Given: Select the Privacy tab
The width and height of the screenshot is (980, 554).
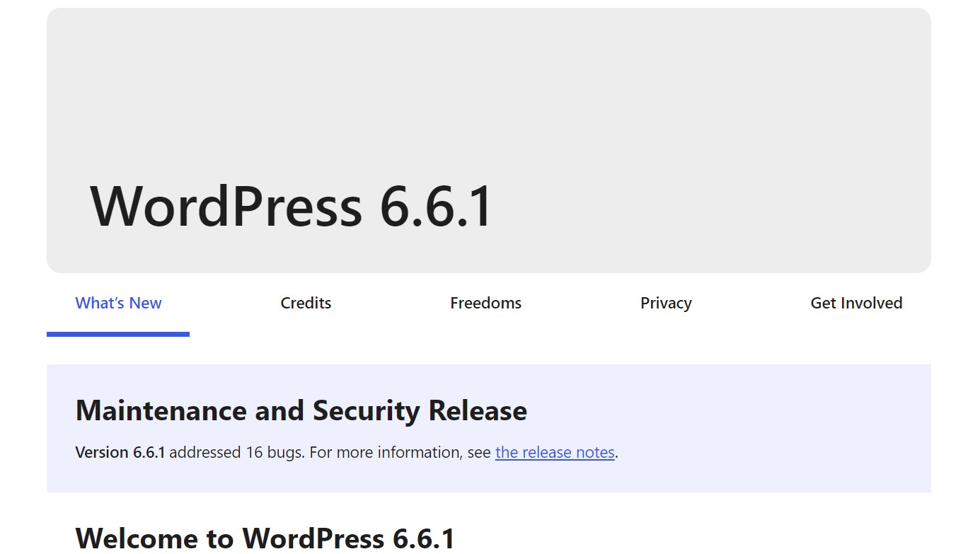Looking at the screenshot, I should point(666,303).
